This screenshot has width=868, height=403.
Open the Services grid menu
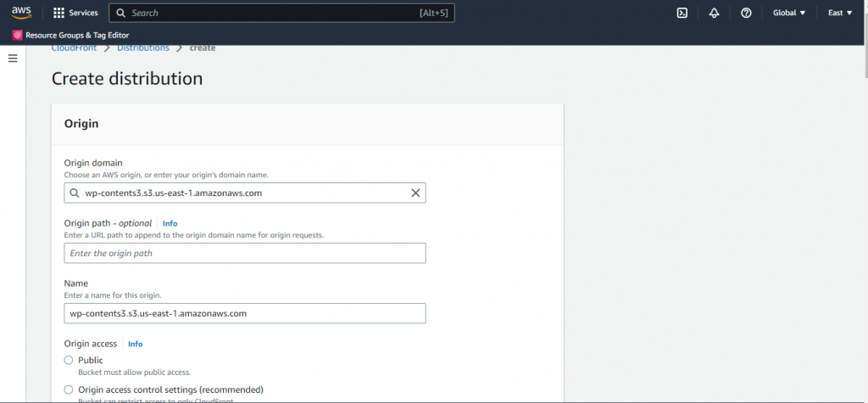point(58,13)
